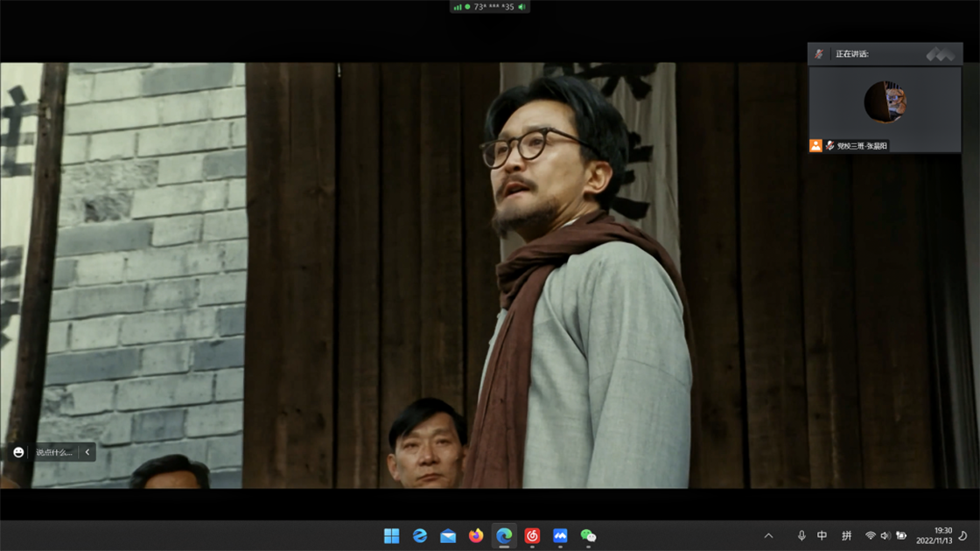980x551 pixels.
Task: Click the microphone icon in system tray
Action: pos(801,536)
